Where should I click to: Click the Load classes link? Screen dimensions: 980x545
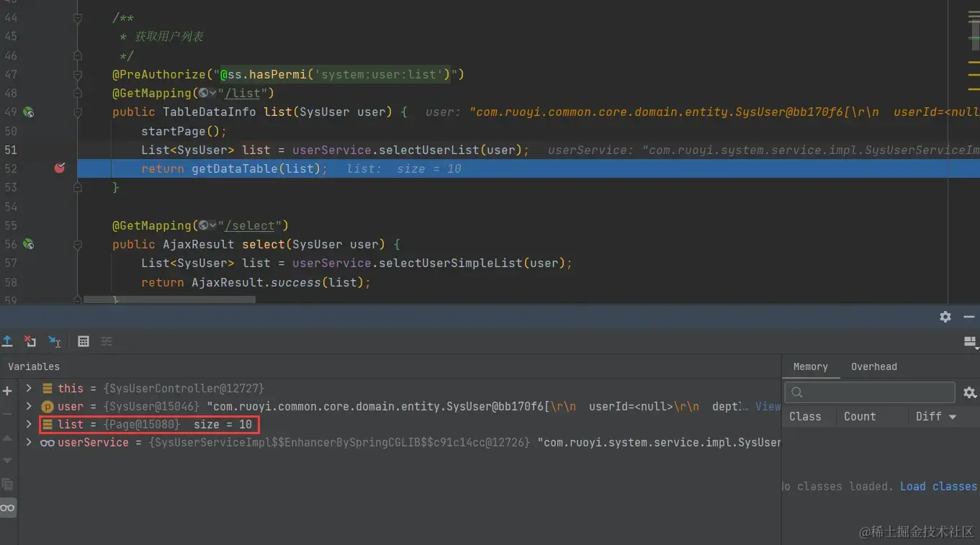tap(938, 486)
